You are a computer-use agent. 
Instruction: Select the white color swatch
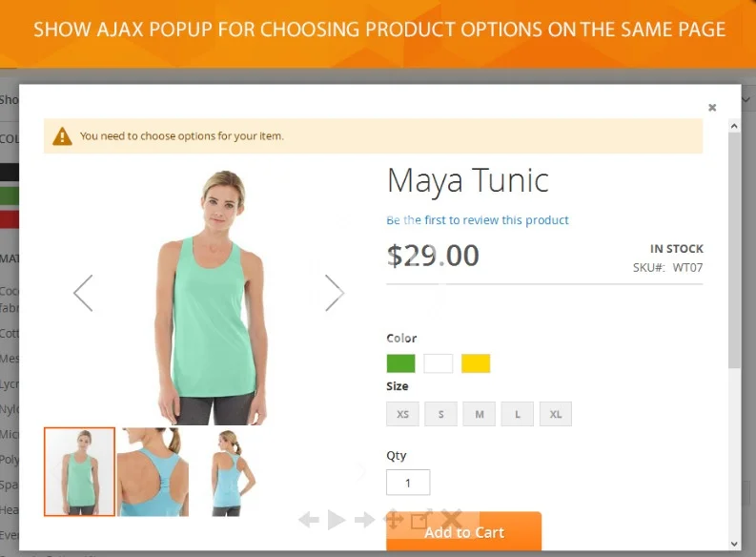pyautogui.click(x=439, y=363)
